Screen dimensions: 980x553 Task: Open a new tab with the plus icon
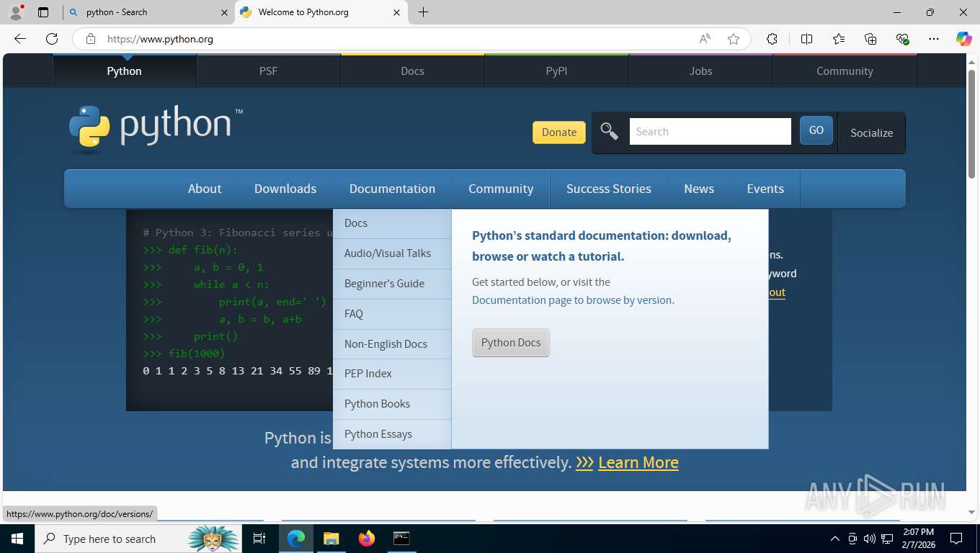coord(423,12)
